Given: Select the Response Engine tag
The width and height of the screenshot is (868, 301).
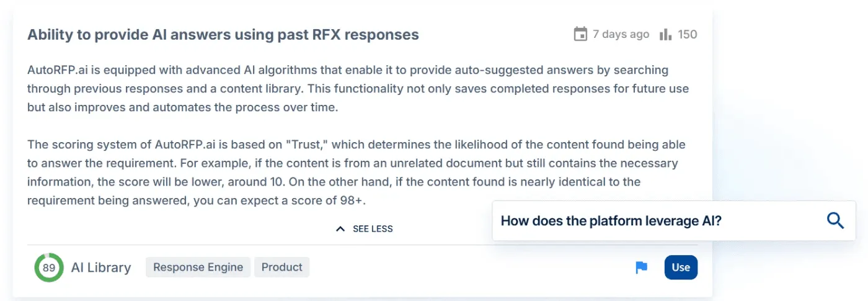Looking at the screenshot, I should pos(198,267).
